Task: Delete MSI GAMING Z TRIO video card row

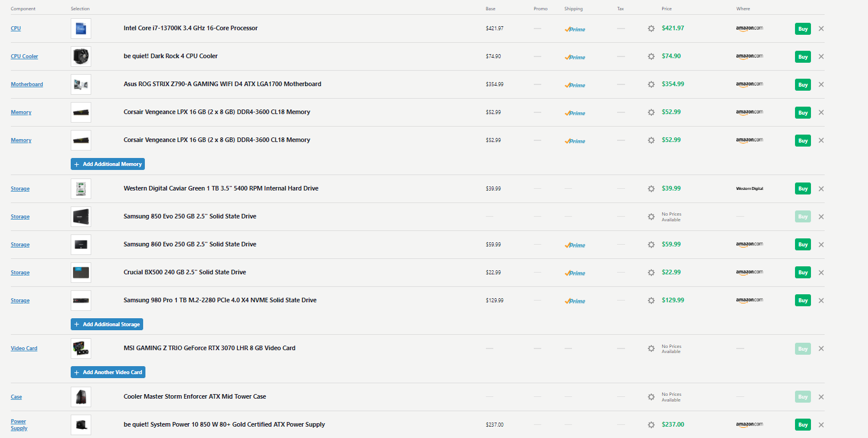Action: (x=821, y=348)
